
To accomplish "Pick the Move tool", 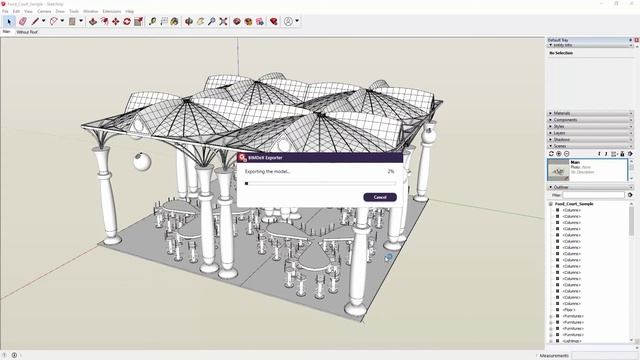I will [116, 22].
